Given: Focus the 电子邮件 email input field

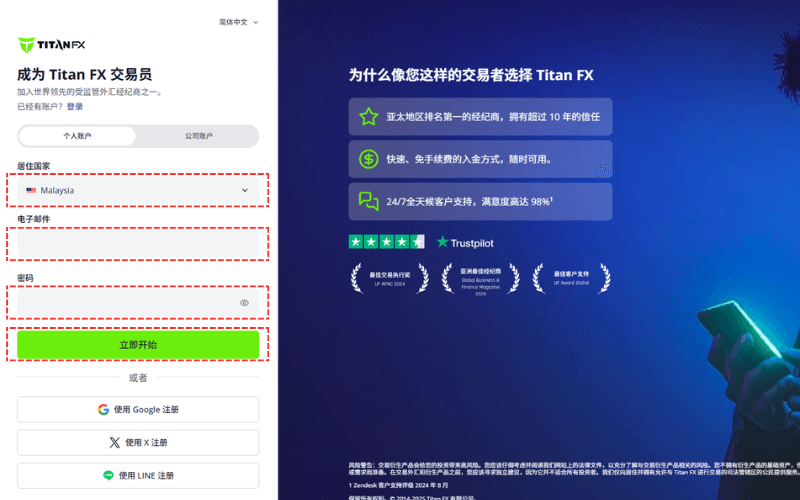Looking at the screenshot, I should click(138, 243).
